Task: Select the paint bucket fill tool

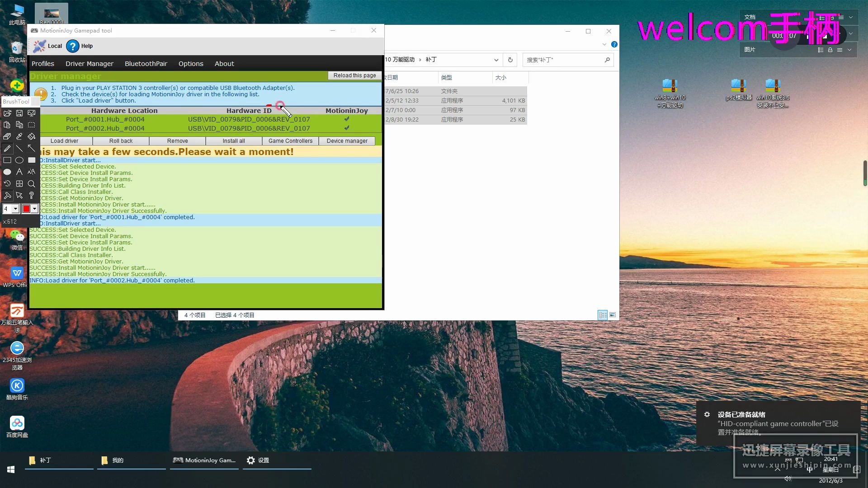Action: [31, 136]
